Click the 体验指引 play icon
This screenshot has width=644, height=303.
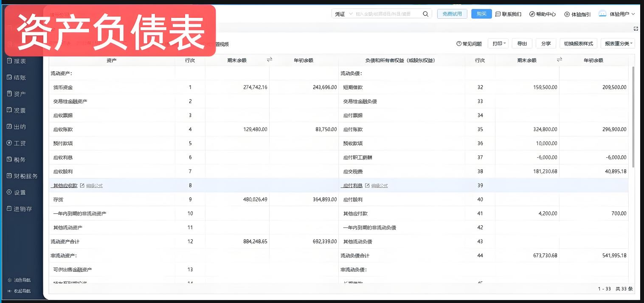[567, 14]
